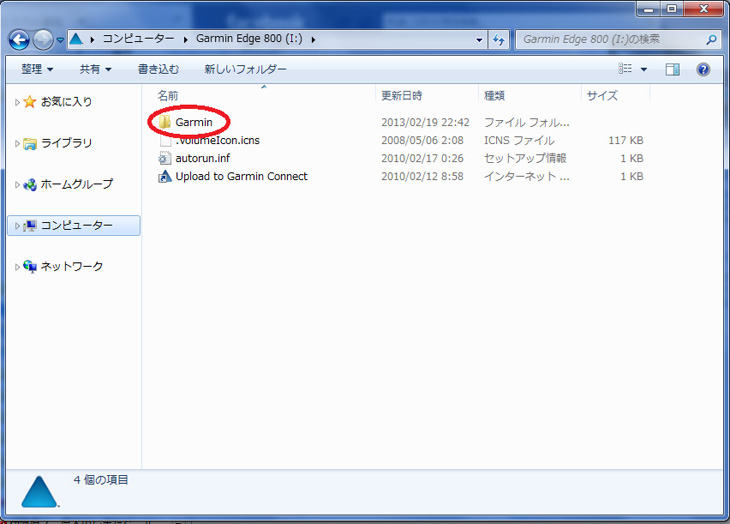
Task: Expand the お気に入り tree node
Action: tap(17, 102)
